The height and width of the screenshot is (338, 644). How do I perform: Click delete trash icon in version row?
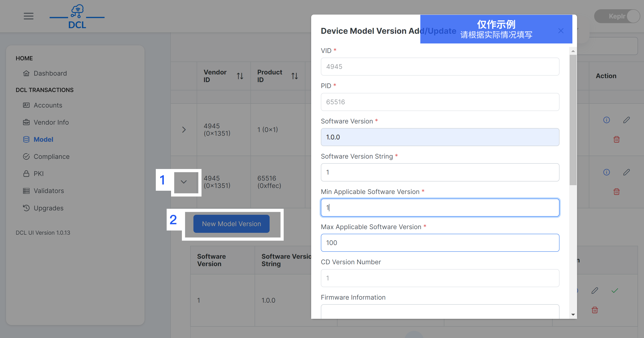(x=595, y=310)
